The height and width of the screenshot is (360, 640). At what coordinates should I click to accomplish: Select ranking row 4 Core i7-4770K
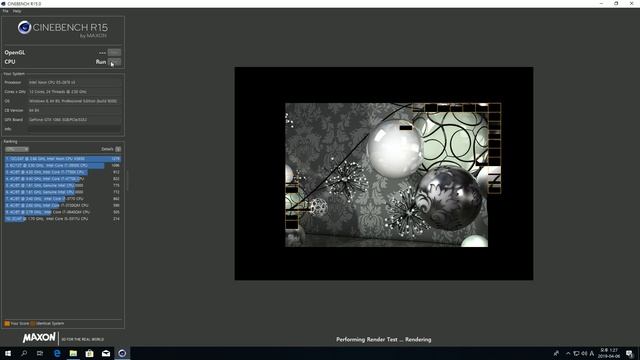63,179
